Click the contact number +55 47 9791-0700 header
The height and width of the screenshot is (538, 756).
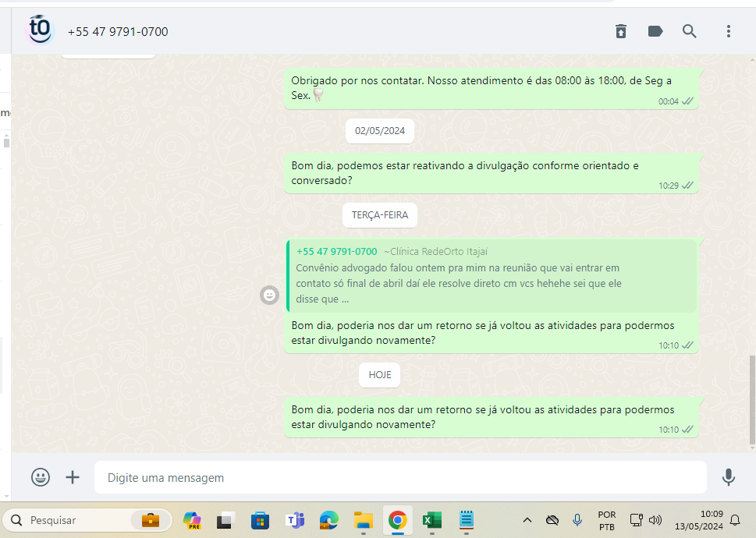[118, 32]
